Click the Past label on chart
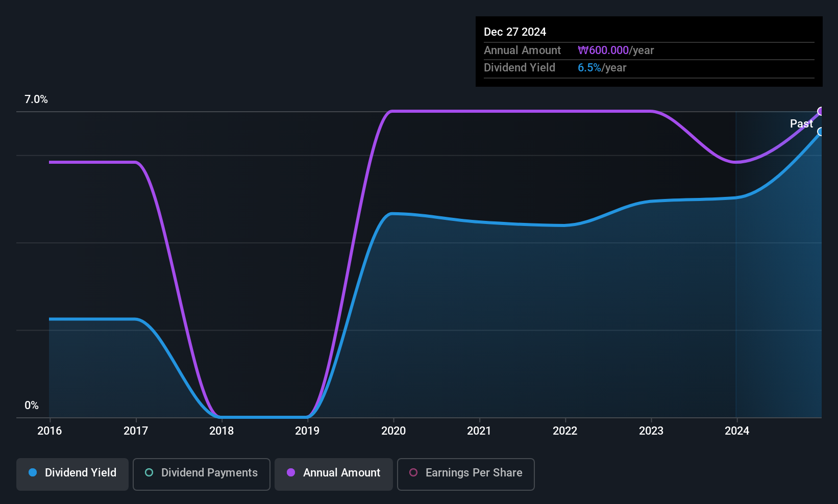 tap(801, 123)
